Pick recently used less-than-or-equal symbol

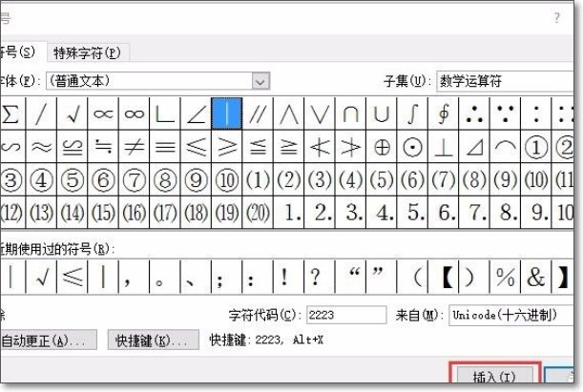73,277
